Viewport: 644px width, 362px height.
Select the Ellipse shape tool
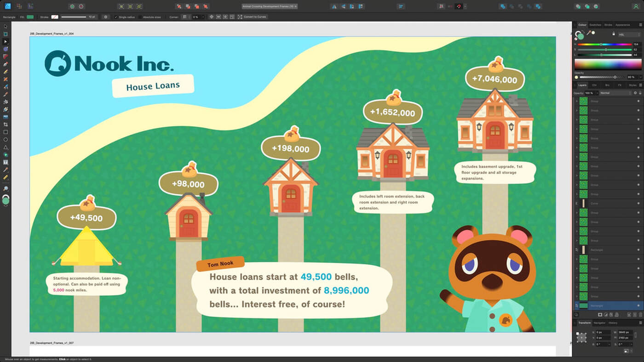click(6, 139)
